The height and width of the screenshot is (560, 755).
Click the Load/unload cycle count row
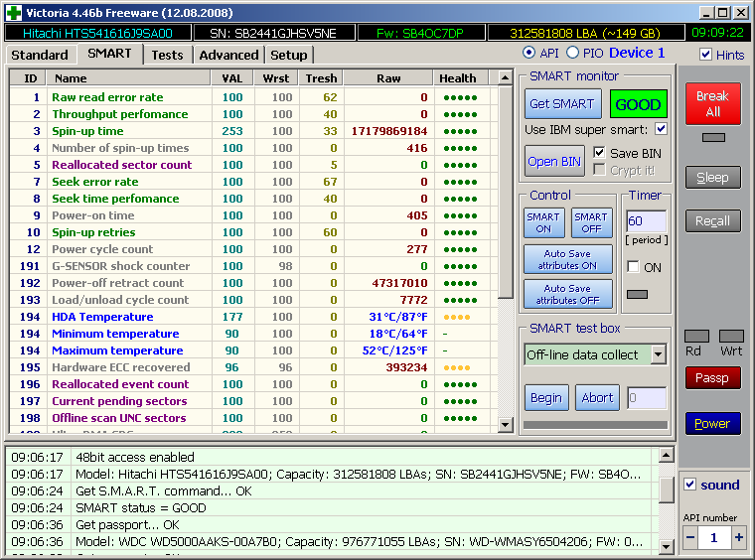point(253,300)
